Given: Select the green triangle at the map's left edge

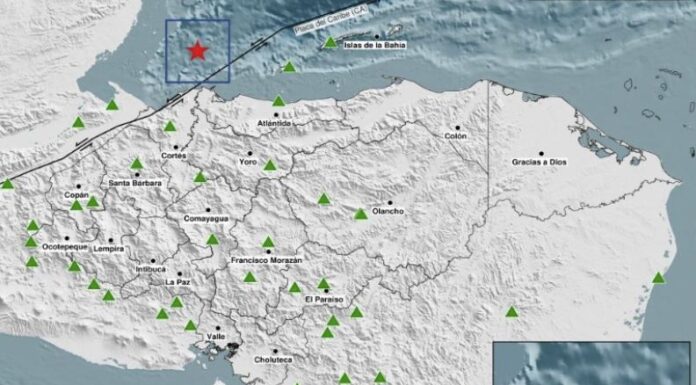Looking at the screenshot, I should point(7,184).
